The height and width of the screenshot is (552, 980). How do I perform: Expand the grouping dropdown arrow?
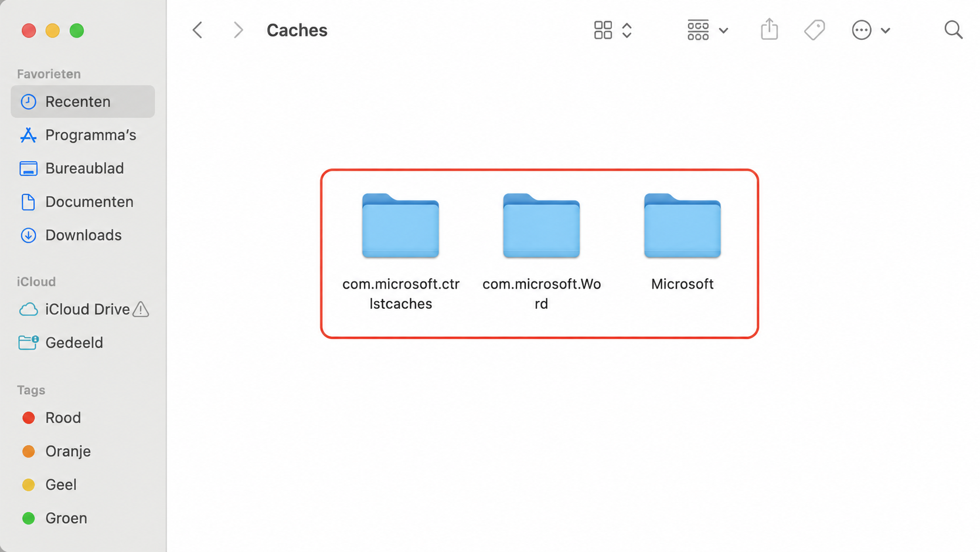(x=723, y=31)
